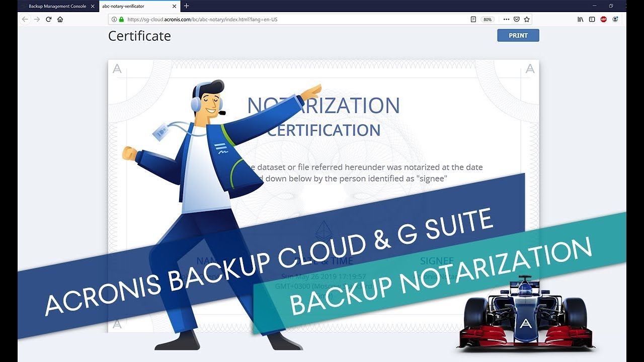Open the account avatar icon
644x362 pixels.
pos(616,19)
